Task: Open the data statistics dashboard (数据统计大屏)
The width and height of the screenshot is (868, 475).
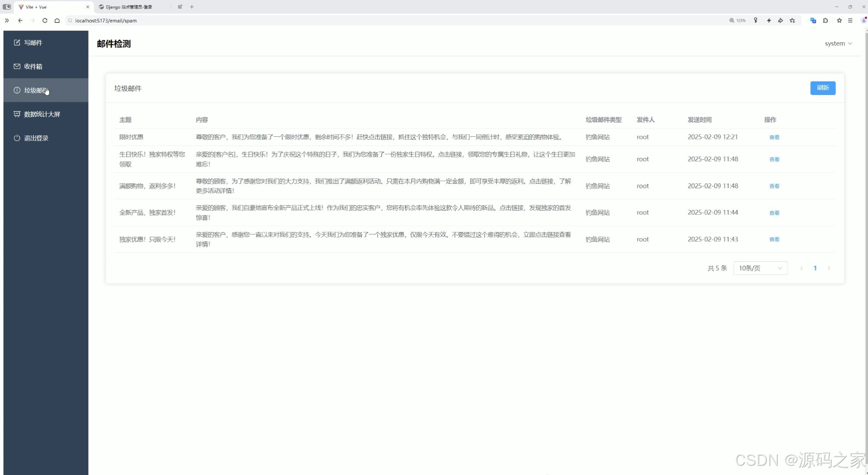Action: click(42, 114)
